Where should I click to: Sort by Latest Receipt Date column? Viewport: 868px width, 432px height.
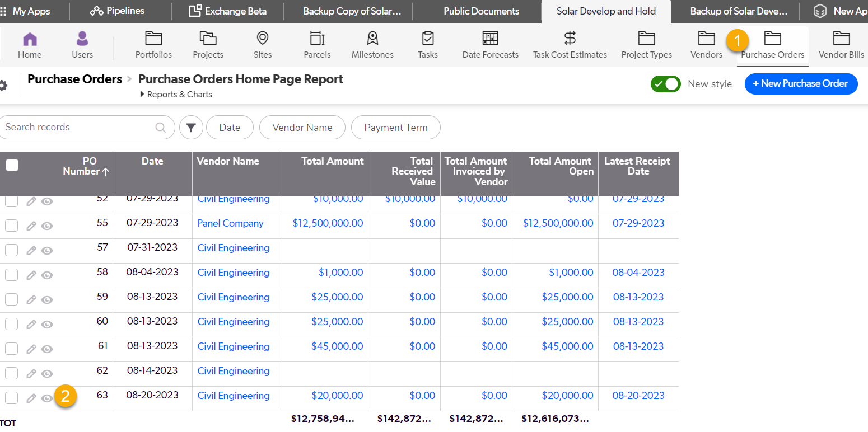(637, 166)
